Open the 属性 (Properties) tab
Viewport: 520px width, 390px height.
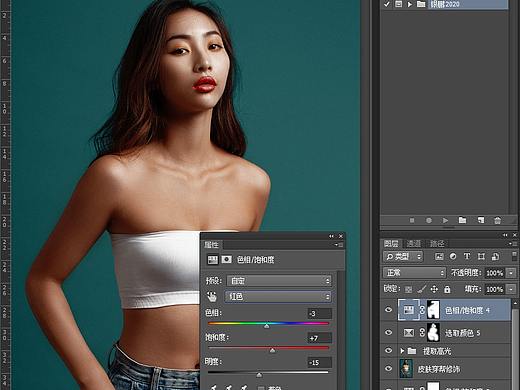pos(211,245)
